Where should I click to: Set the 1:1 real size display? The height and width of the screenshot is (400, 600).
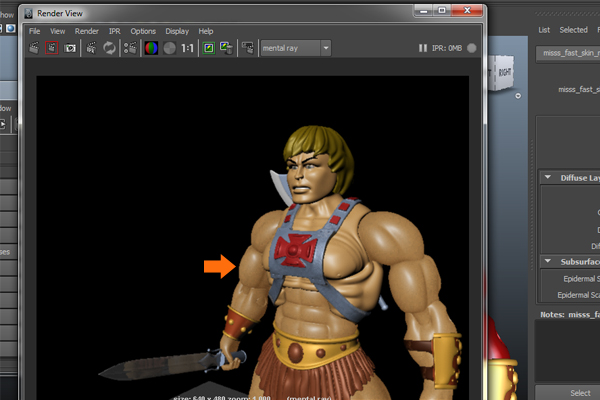click(188, 48)
